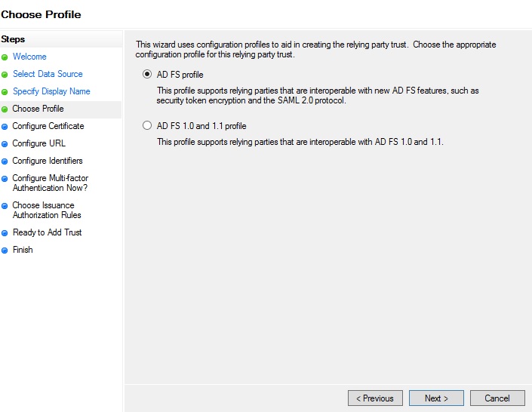Cancel the relying party trust wizard
The image size is (532, 412).
(497, 398)
